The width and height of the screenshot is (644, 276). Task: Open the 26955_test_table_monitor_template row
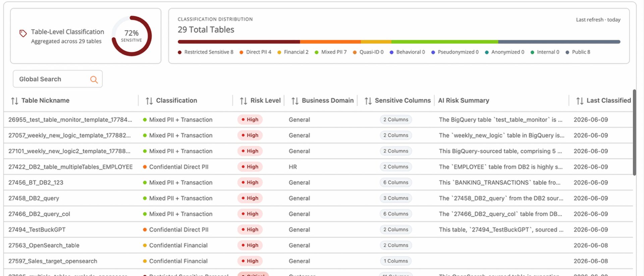(318, 120)
